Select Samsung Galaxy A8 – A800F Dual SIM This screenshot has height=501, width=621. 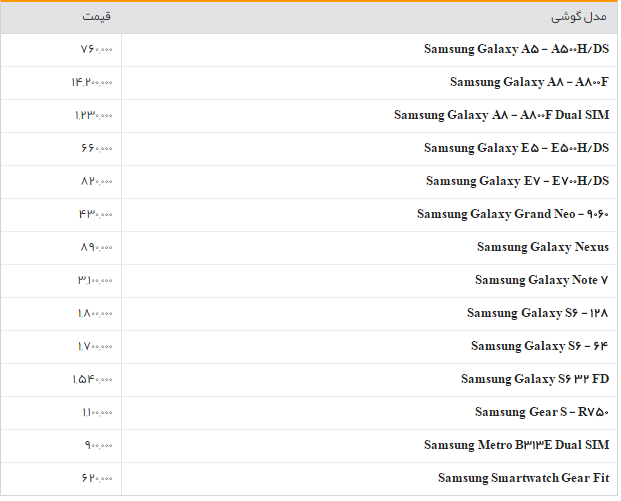pyautogui.click(x=501, y=115)
